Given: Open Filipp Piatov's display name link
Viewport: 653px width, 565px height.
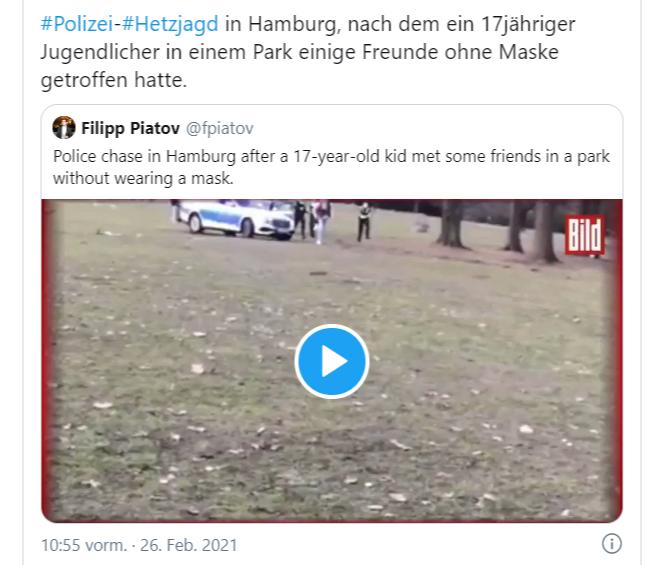Looking at the screenshot, I should (130, 128).
